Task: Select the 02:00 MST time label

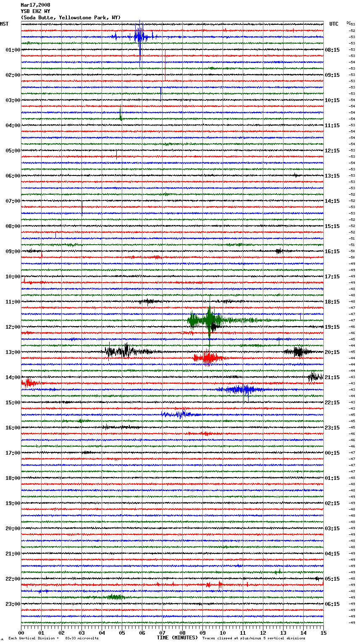Action: [13, 75]
